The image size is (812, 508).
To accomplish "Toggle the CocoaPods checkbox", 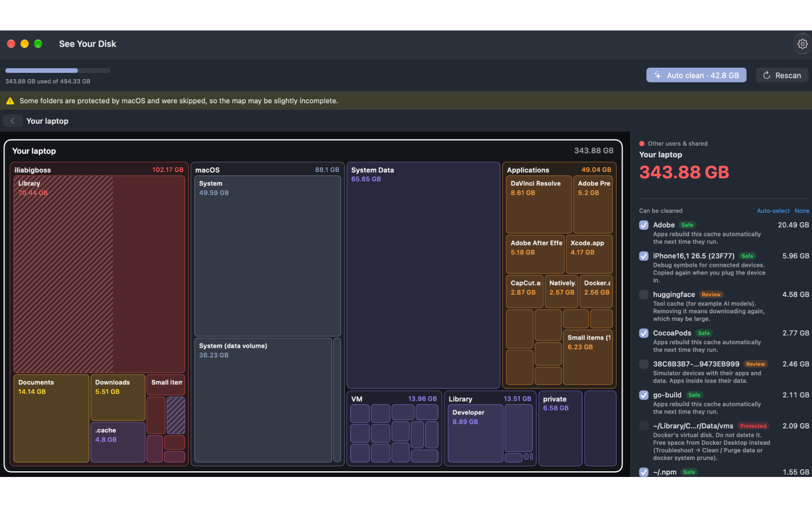I will click(643, 334).
